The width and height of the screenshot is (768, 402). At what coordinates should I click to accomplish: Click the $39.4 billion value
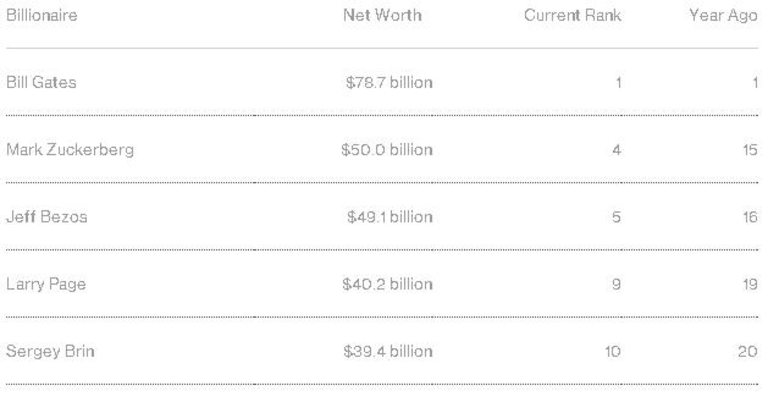388,352
